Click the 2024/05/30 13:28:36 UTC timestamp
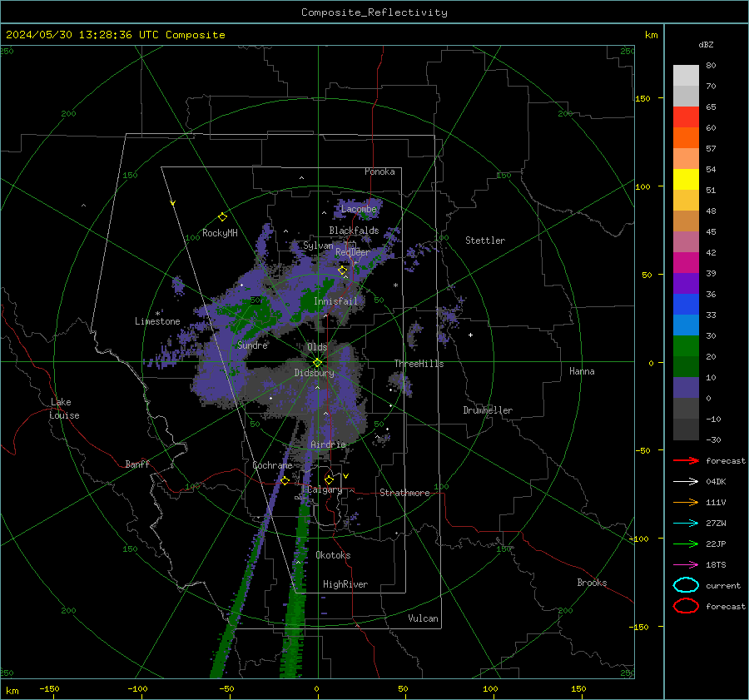The width and height of the screenshot is (749, 700). [115, 34]
